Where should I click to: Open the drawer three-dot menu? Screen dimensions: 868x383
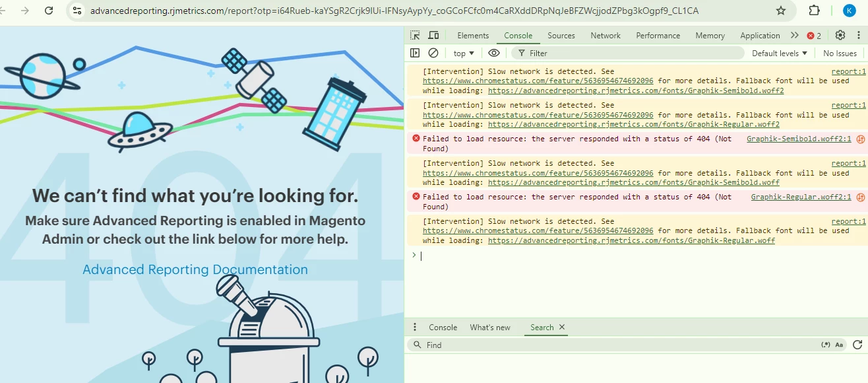click(x=415, y=327)
